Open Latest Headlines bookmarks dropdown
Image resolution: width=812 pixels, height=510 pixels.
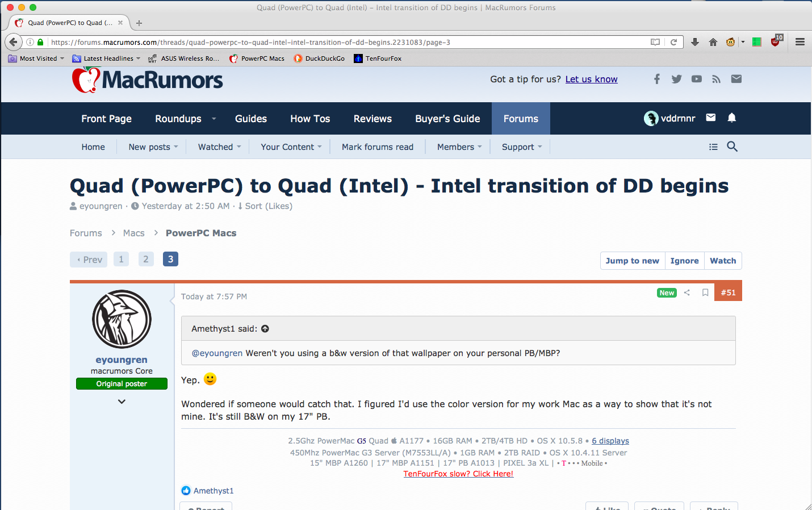pyautogui.click(x=106, y=58)
